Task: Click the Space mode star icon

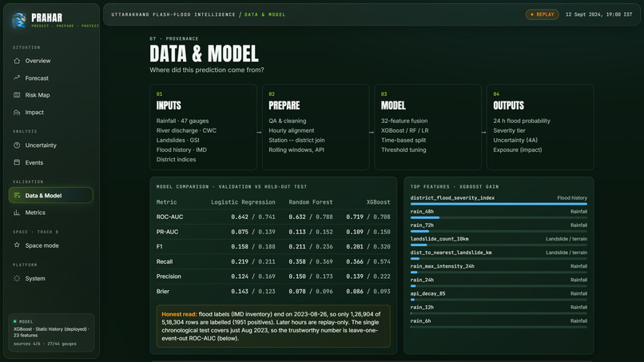Action: [x=17, y=245]
